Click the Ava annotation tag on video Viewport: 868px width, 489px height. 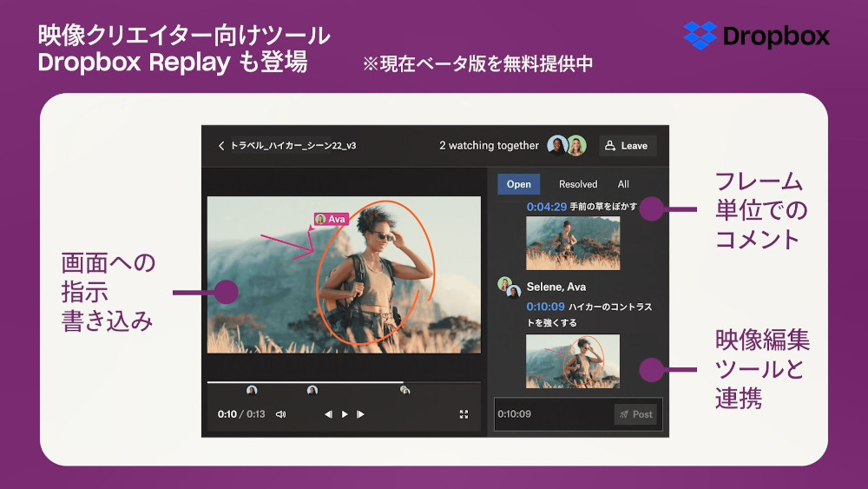tap(331, 219)
